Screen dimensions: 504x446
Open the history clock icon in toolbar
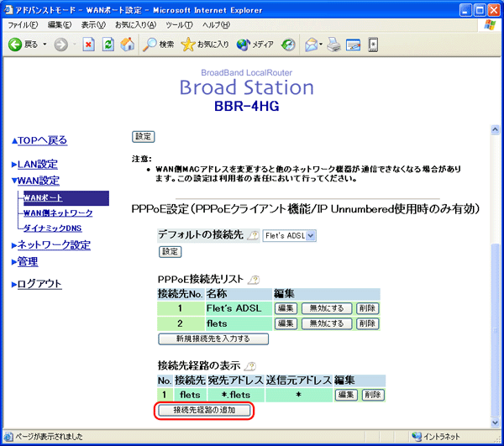coord(288,45)
